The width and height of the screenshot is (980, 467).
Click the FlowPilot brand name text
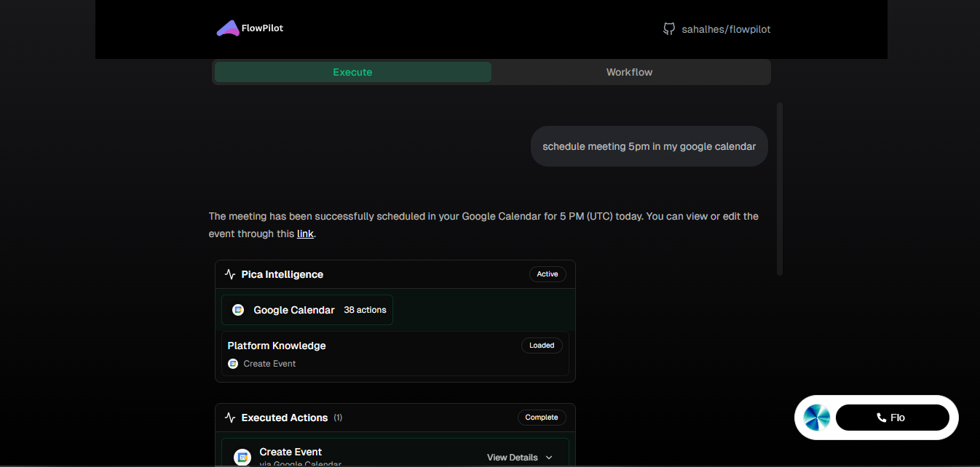click(262, 28)
